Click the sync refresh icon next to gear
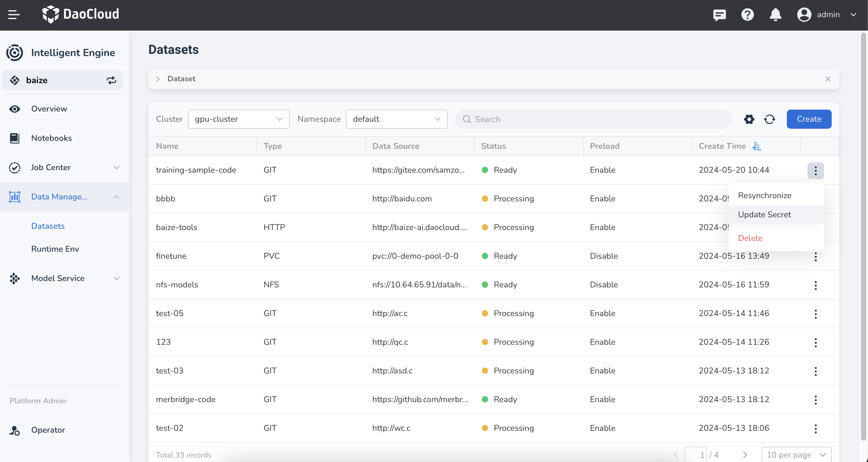Image resolution: width=868 pixels, height=462 pixels. (x=769, y=119)
